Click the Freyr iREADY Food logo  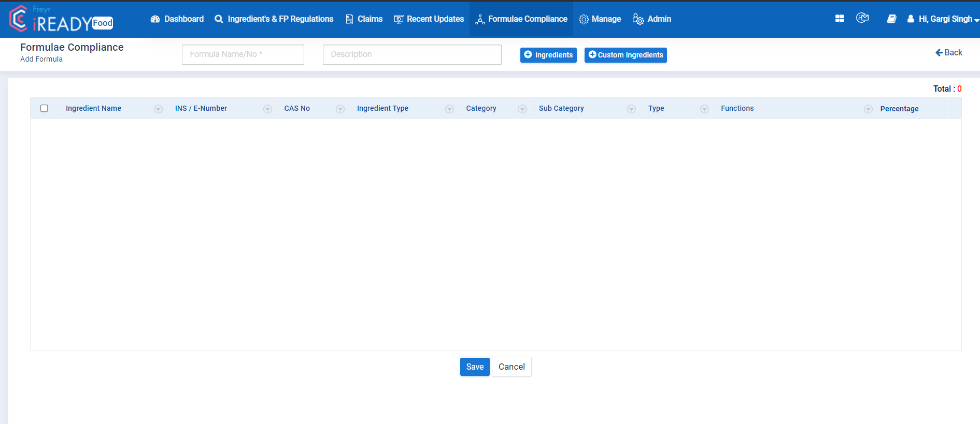tap(61, 19)
